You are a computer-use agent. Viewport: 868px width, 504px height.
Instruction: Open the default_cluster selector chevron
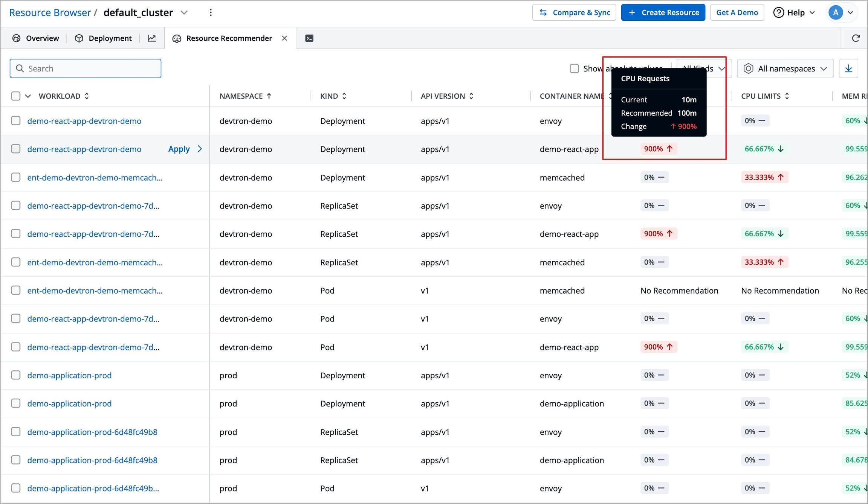coord(184,12)
